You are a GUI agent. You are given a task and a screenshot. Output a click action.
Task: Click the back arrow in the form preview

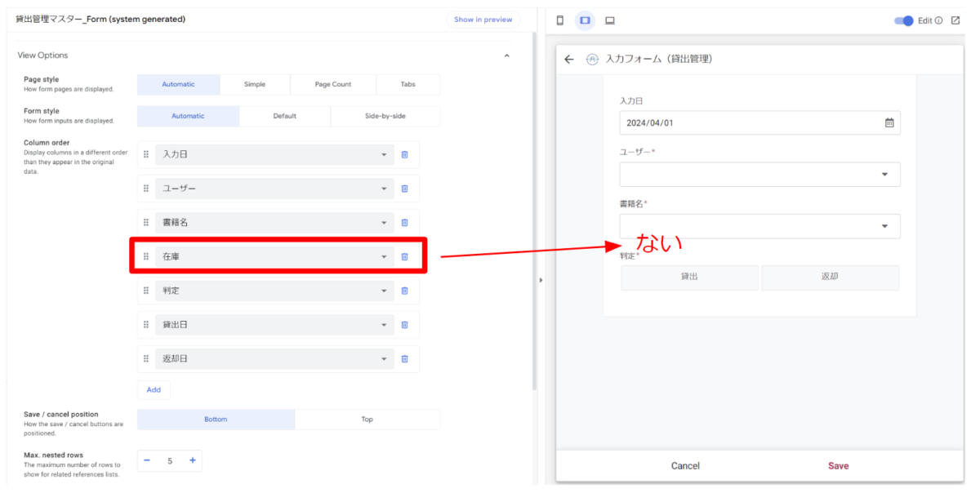pos(569,59)
